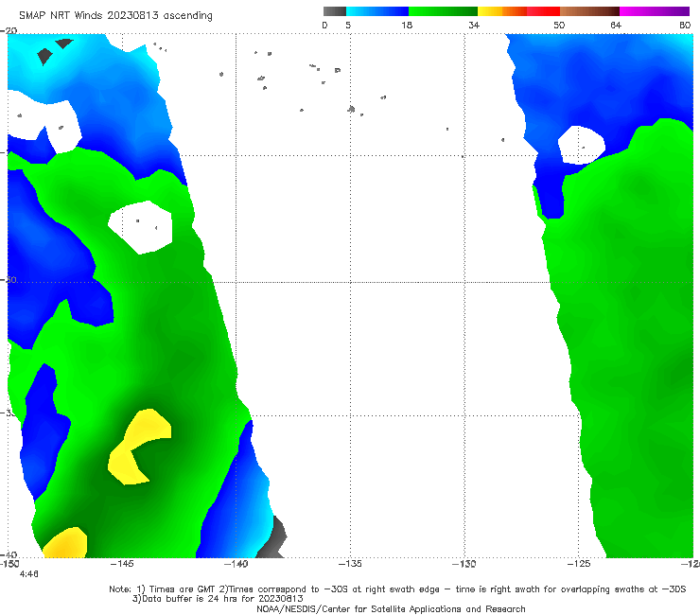Image resolution: width=700 pixels, height=615 pixels.
Task: Click the NOAA/NESDIS credit line
Action: [x=391, y=608]
